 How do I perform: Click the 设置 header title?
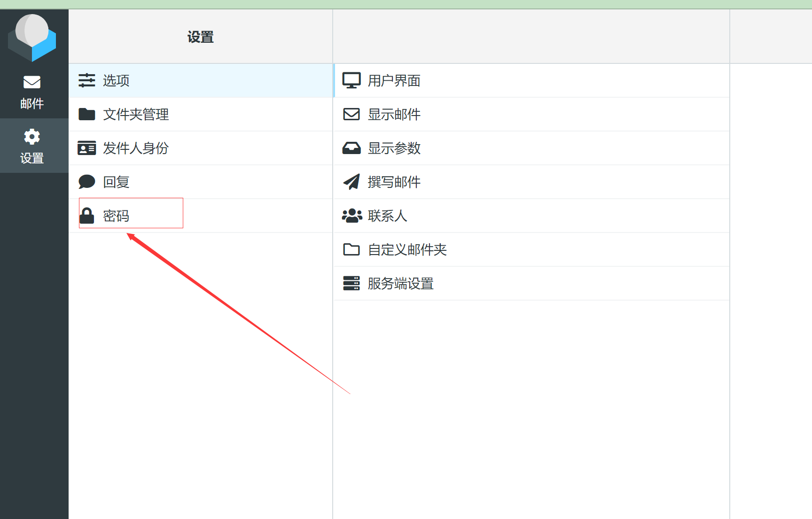[x=200, y=37]
